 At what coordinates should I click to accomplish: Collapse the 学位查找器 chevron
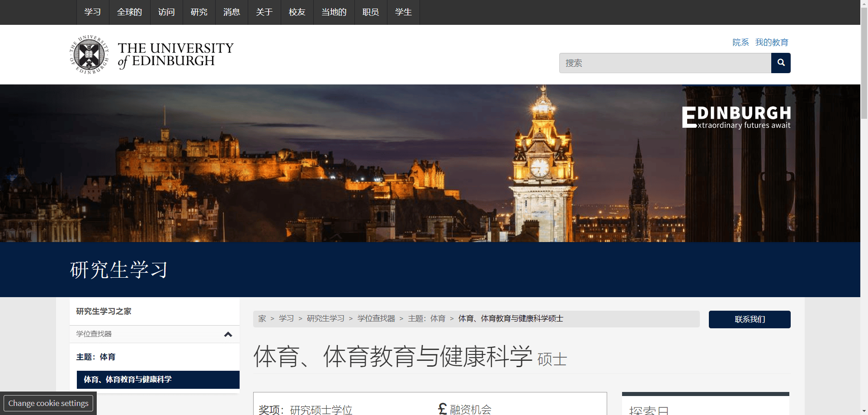[228, 334]
